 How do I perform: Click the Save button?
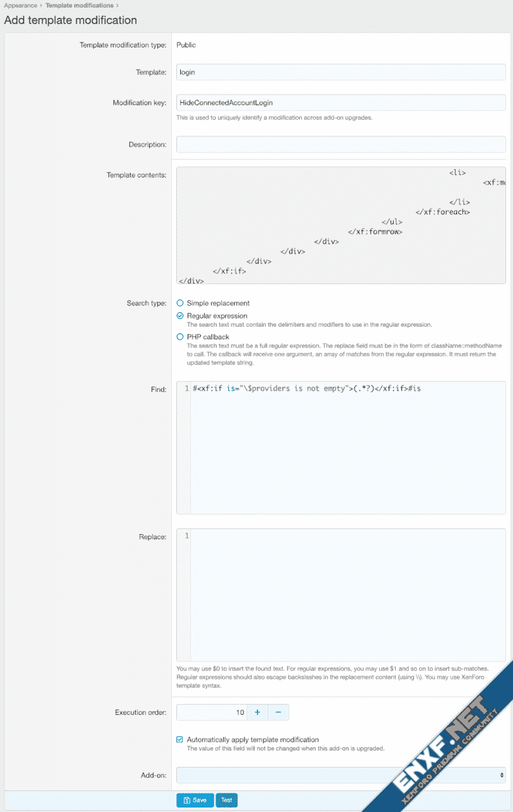point(195,801)
